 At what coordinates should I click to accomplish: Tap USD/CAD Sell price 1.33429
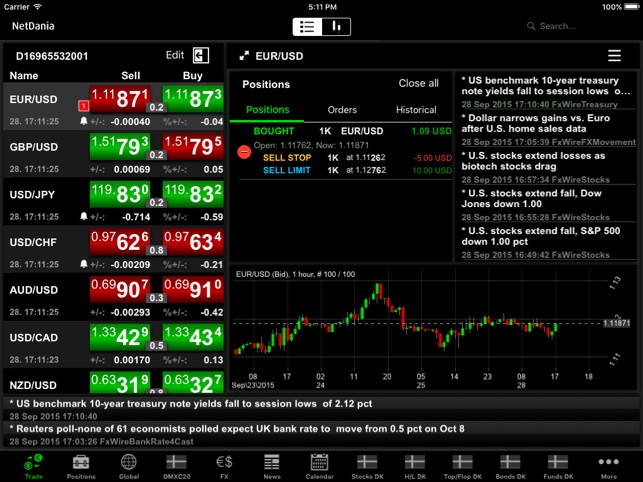coord(120,337)
